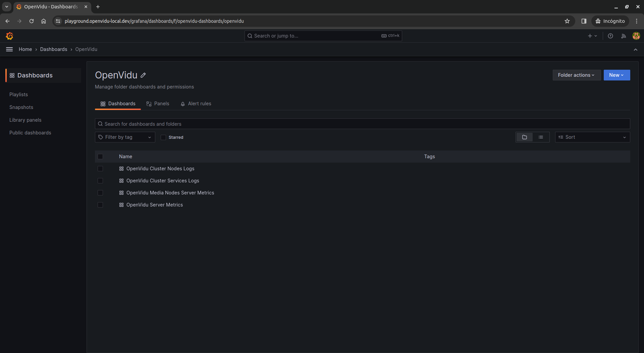Image resolution: width=644 pixels, height=353 pixels.
Task: Click the Grafana logo icon
Action: tap(9, 36)
